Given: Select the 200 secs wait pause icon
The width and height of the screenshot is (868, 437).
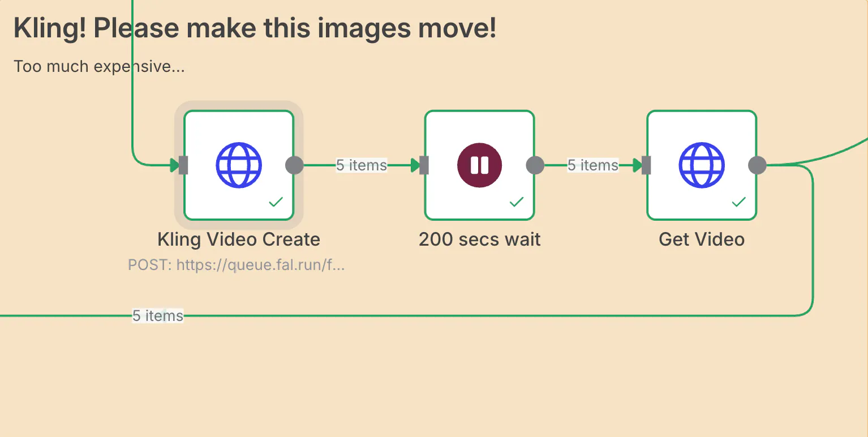Looking at the screenshot, I should click(480, 165).
